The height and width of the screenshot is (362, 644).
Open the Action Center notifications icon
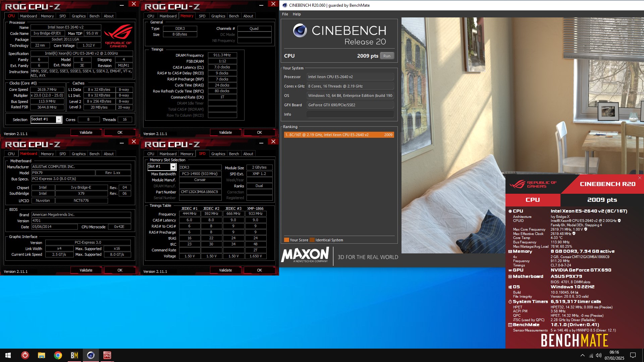pyautogui.click(x=633, y=355)
